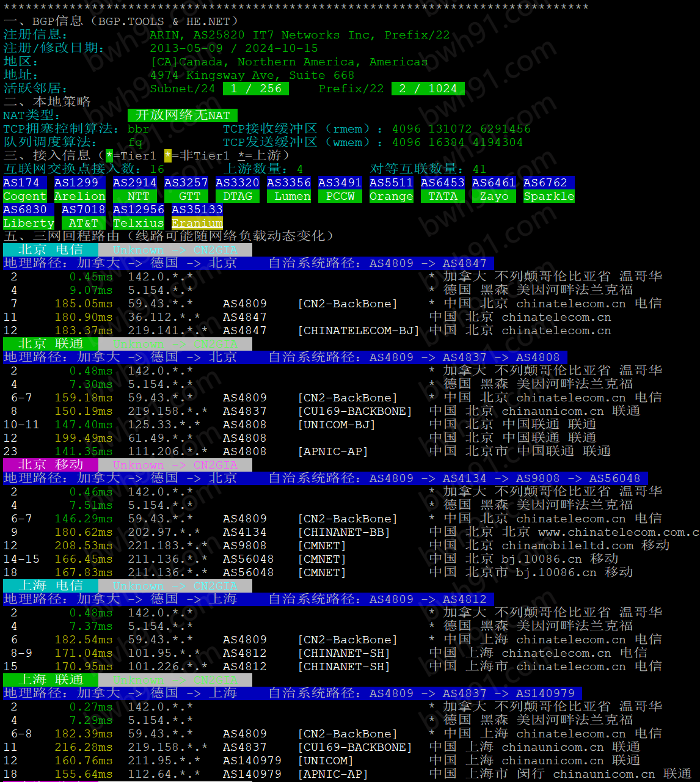Image resolution: width=700 pixels, height=782 pixels.
Task: Click the green "AT&T" carrier label
Action: pos(84,223)
